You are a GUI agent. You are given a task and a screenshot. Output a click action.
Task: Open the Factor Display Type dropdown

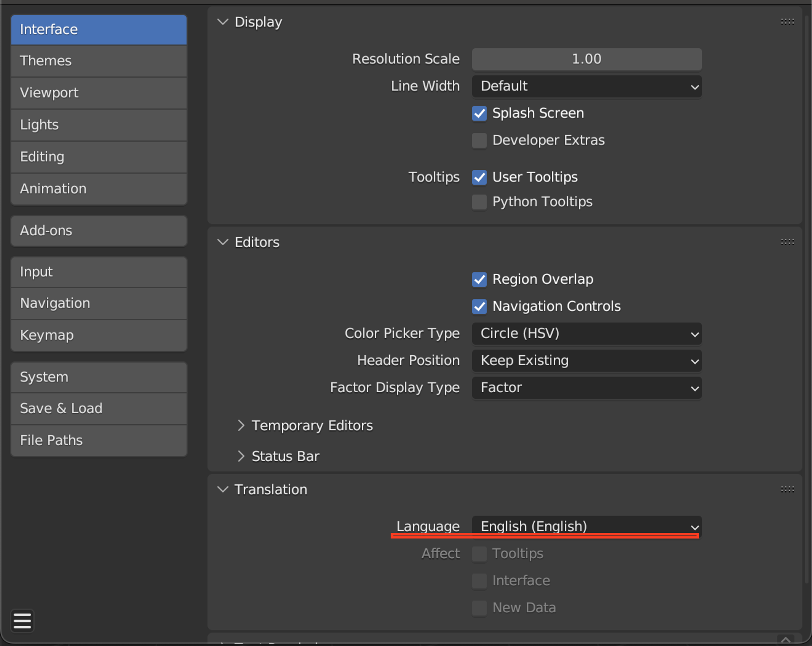point(587,388)
